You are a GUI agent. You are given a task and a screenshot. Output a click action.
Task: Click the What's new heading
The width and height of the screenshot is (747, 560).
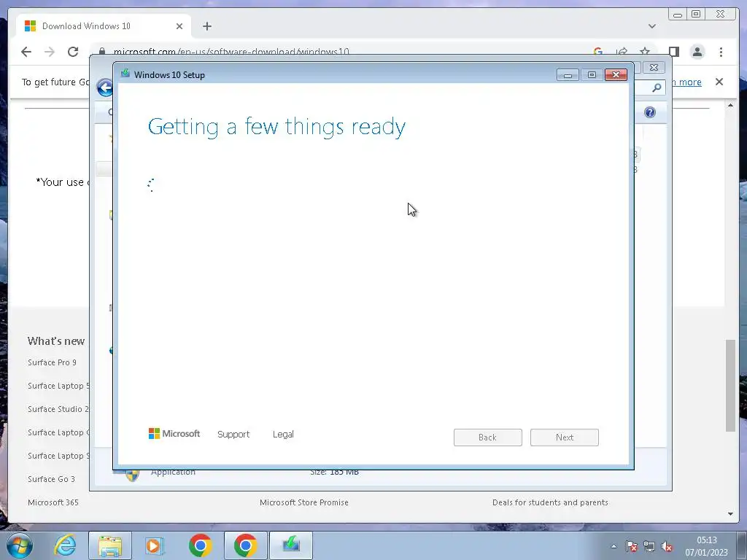[55, 341]
